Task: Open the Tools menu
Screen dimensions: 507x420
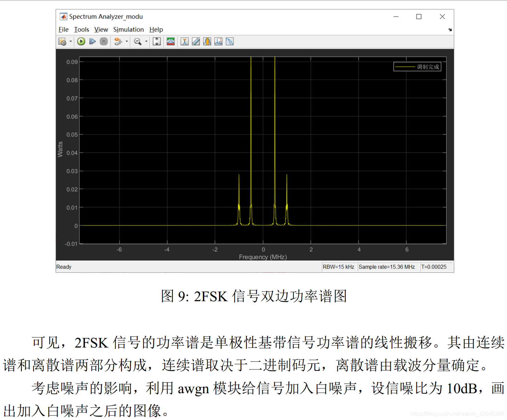Action: point(81,30)
